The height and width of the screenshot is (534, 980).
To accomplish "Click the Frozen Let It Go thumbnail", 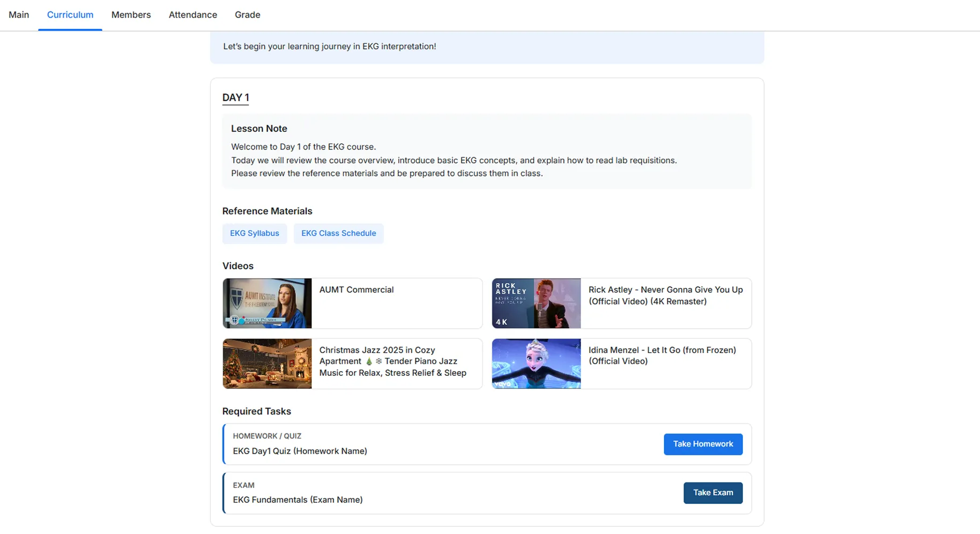I will coord(536,364).
